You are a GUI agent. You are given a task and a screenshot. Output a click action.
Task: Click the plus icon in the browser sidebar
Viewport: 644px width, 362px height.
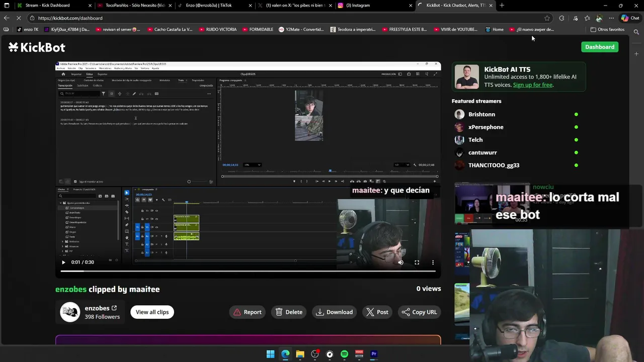pyautogui.click(x=636, y=54)
